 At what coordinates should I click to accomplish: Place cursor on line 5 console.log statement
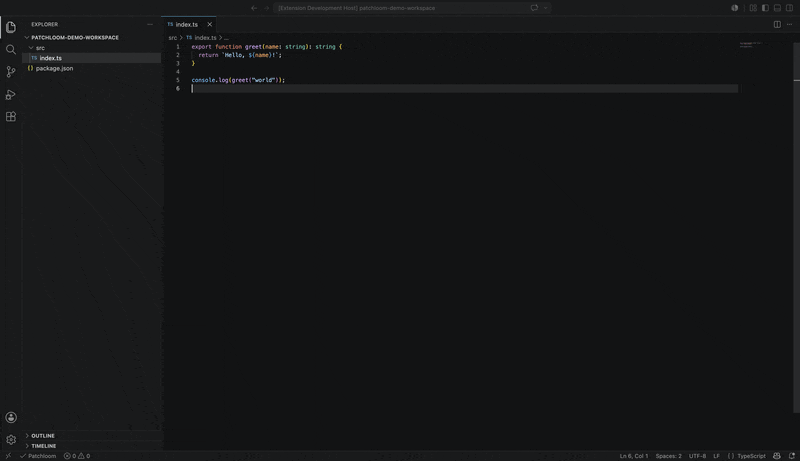pos(238,80)
